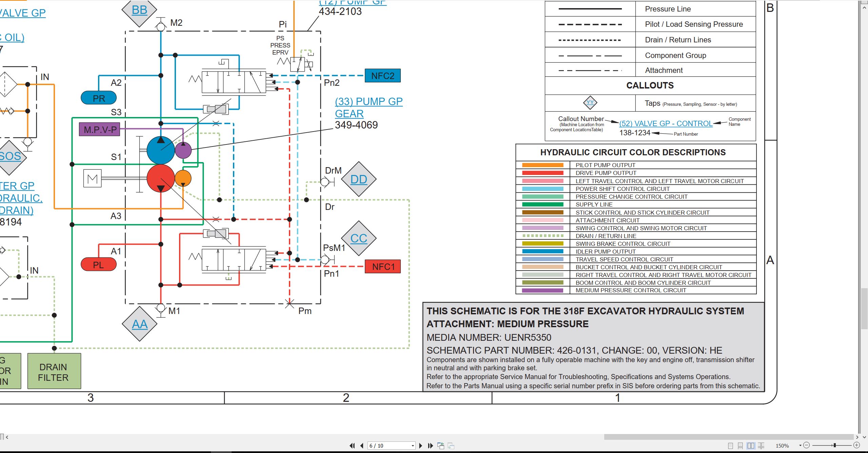Click the SUPPLY LINE green swatch
Image resolution: width=868 pixels, height=453 pixels.
tap(543, 204)
